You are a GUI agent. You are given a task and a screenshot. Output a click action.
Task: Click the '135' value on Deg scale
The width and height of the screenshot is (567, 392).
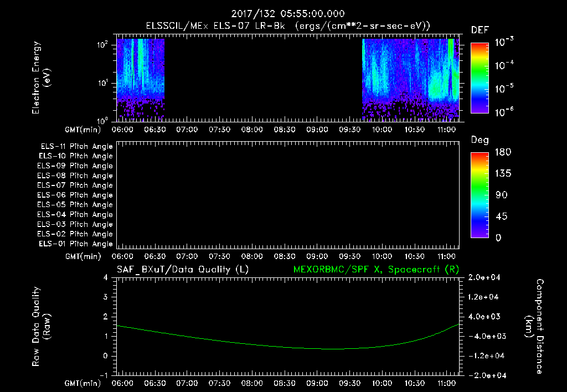(x=503, y=174)
